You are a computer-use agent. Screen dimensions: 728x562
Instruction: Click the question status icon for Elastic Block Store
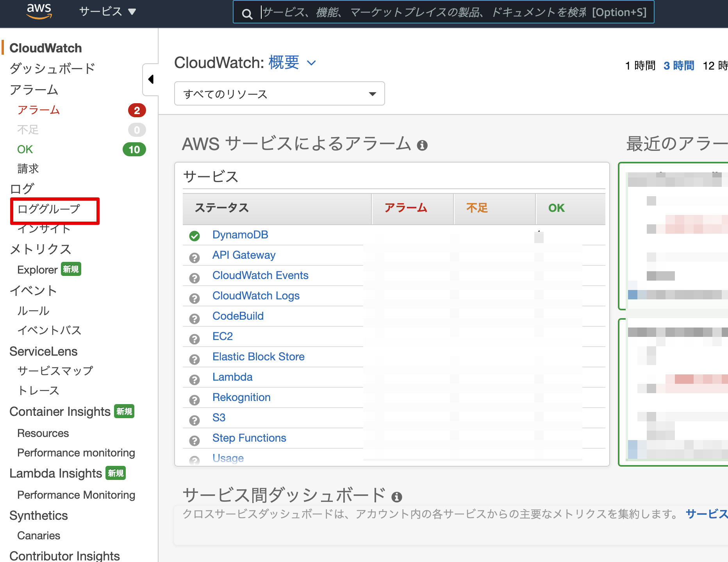tap(194, 359)
